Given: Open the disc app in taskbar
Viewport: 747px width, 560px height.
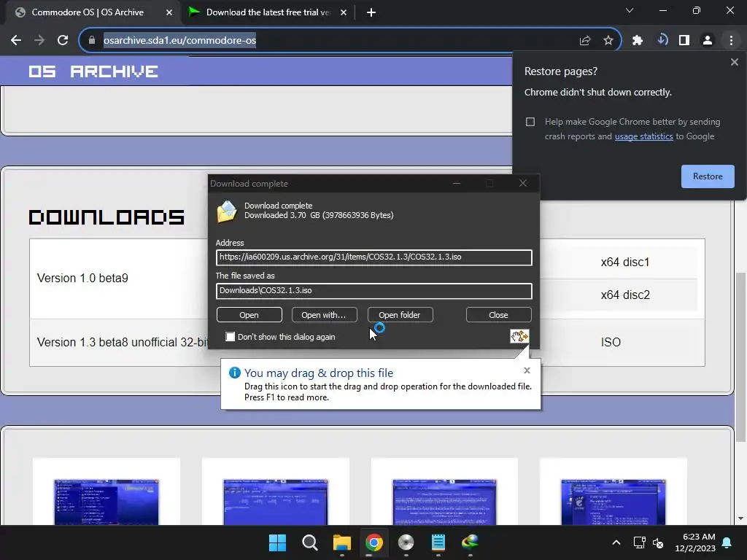Looking at the screenshot, I should [x=406, y=542].
